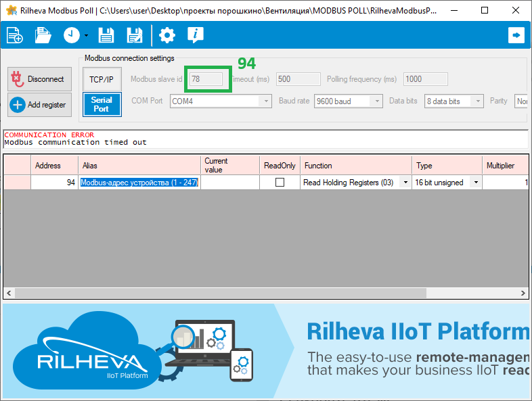Click the Save As icon
The height and width of the screenshot is (401, 532).
135,36
